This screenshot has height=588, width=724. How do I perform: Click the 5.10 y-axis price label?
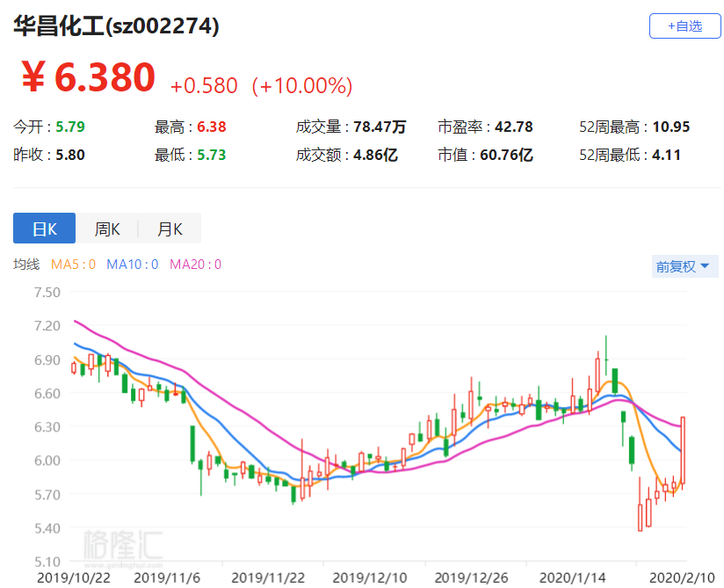(47, 562)
